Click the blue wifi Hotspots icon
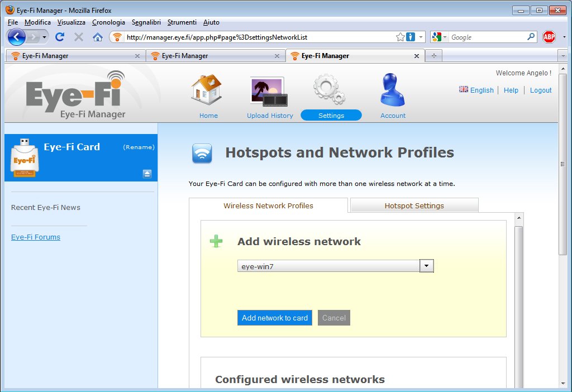Viewport: 572px width, 392px height. [x=202, y=153]
